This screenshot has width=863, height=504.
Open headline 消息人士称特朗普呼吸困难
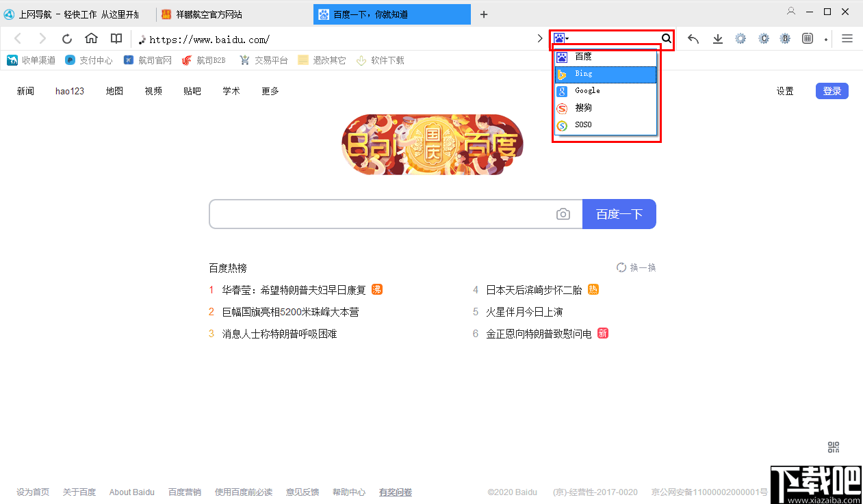click(279, 334)
